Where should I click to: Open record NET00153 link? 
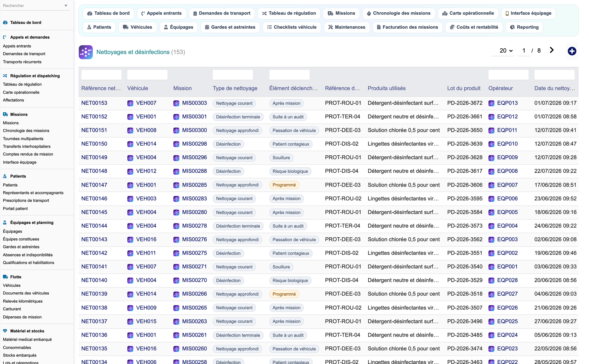[x=94, y=103]
